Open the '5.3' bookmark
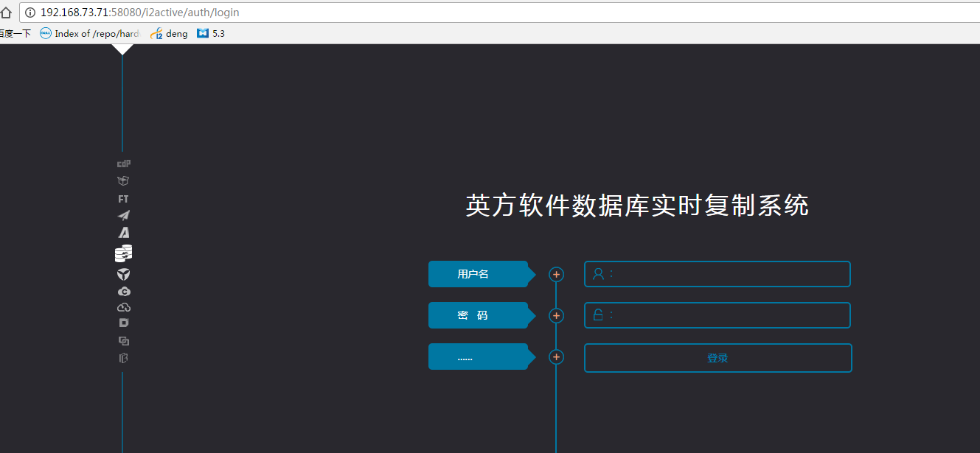The image size is (980, 453). pos(211,33)
